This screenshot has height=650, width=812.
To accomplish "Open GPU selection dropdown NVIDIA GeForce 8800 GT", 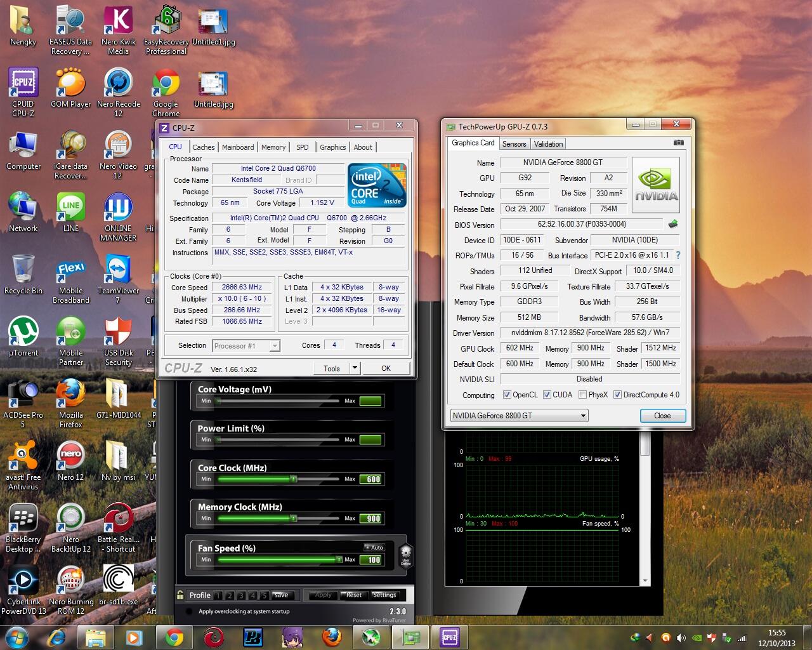I will pyautogui.click(x=519, y=416).
